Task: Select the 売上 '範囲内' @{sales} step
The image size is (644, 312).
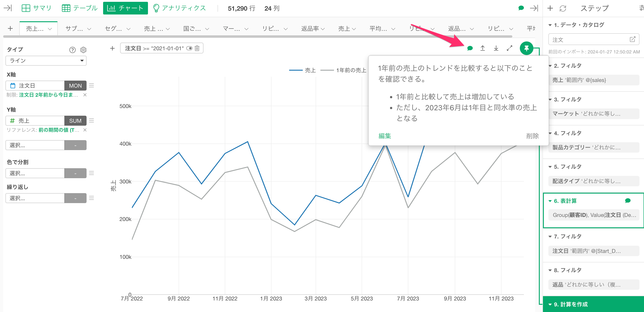Action: (x=594, y=80)
